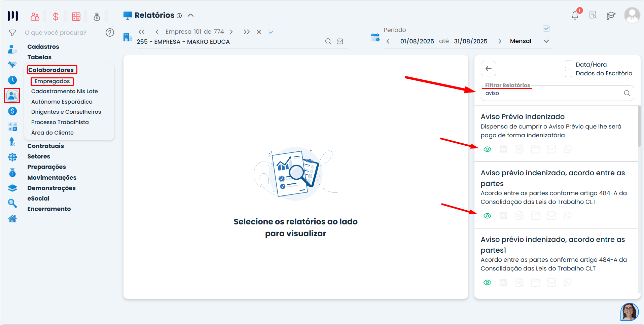
Task: Open the red calculator grid module
Action: click(76, 16)
